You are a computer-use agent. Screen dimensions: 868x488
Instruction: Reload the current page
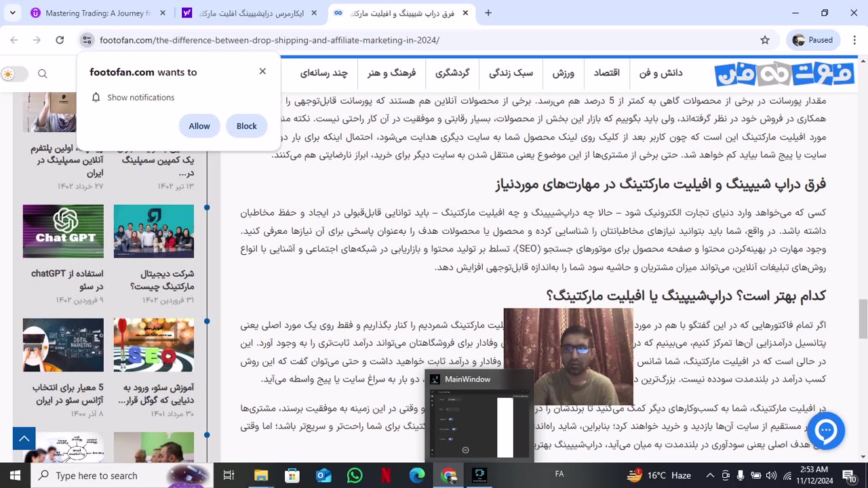tap(60, 40)
